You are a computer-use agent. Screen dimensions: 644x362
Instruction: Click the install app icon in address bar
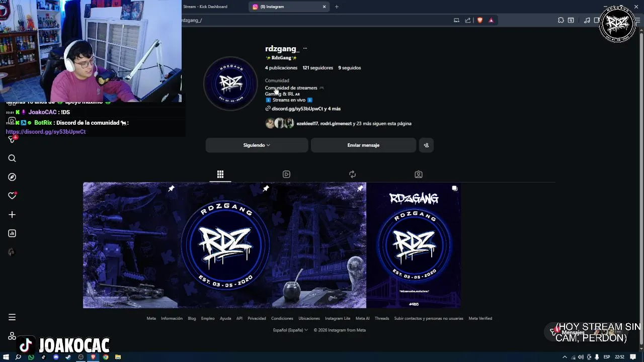(x=456, y=20)
